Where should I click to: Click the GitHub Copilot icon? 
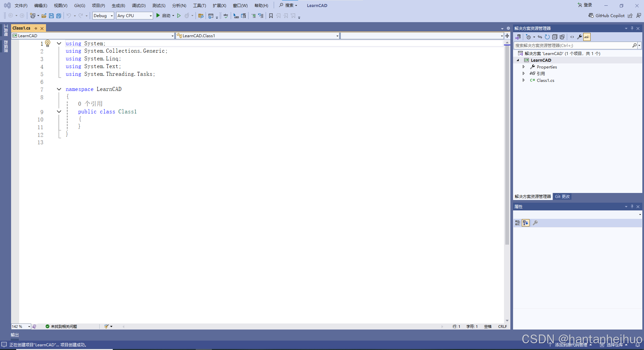(591, 15)
